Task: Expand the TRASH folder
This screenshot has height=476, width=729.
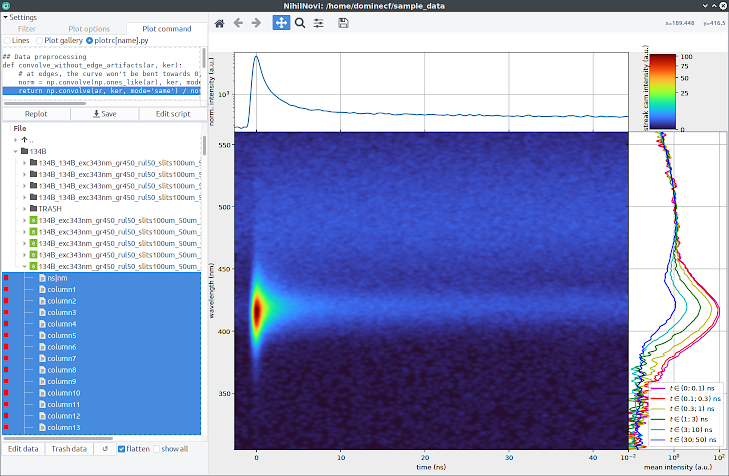Action: [24, 209]
